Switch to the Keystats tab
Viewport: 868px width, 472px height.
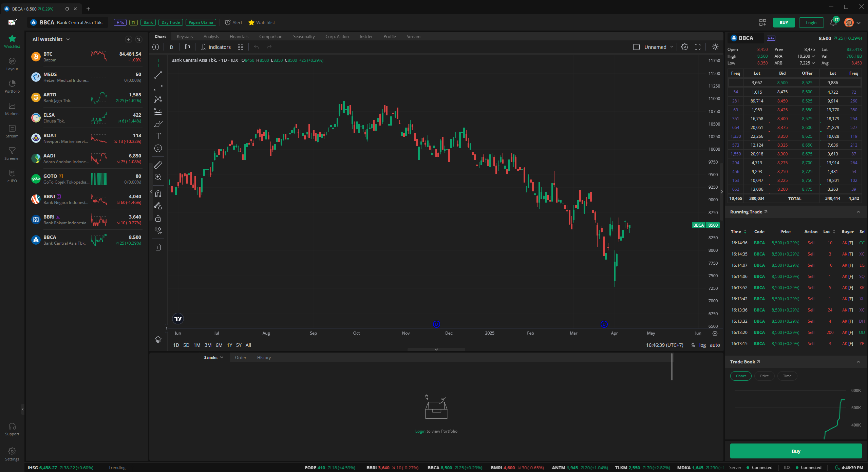point(185,37)
